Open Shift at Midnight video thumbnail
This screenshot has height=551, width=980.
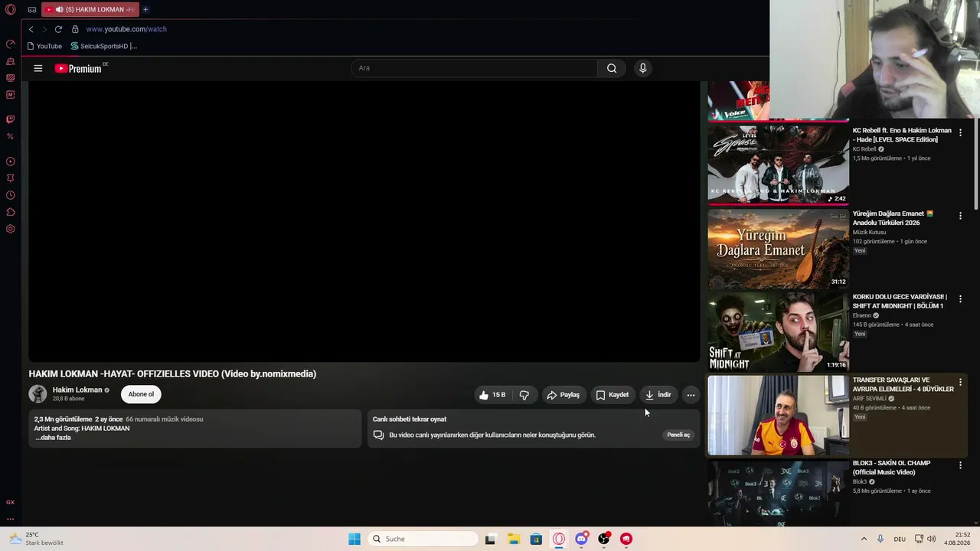click(x=778, y=332)
